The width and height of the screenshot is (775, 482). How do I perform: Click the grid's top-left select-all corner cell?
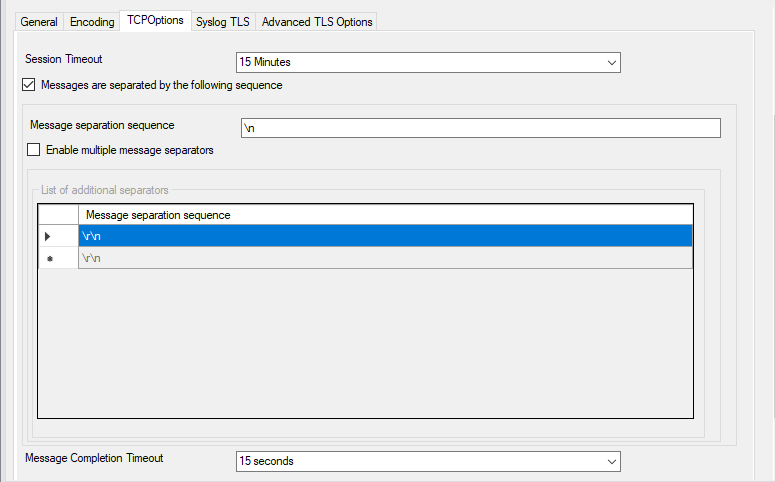pos(58,215)
